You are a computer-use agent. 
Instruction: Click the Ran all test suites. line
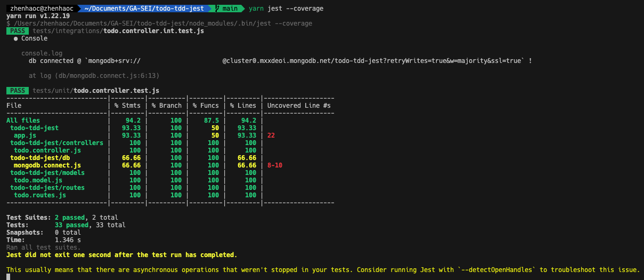(x=44, y=247)
